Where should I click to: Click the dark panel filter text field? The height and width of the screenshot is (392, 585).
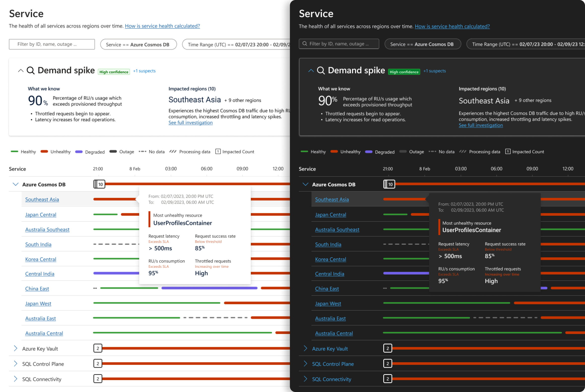339,44
